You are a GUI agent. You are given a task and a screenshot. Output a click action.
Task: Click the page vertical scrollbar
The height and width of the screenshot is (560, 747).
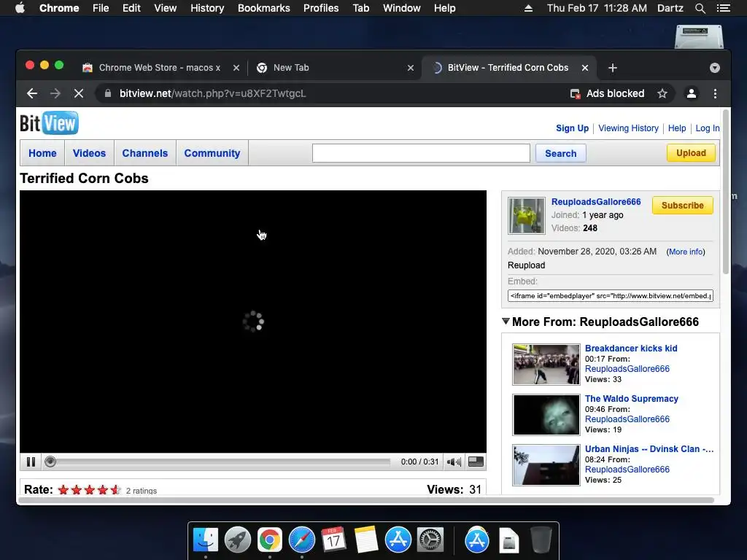tap(726, 192)
